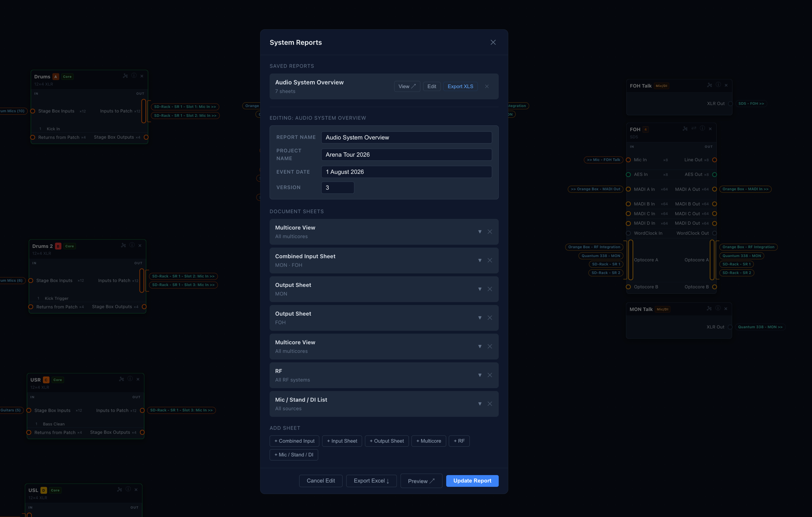The height and width of the screenshot is (517, 812).
Task: Click 'SD-Rack - SR 1 - Slot 1: Mic In >>' tag
Action: point(185,107)
